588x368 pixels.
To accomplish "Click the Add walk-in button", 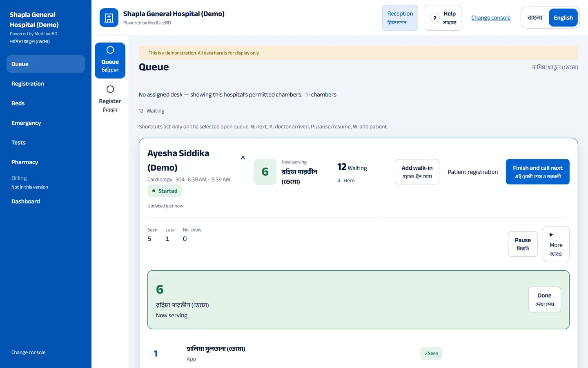I will 417,172.
